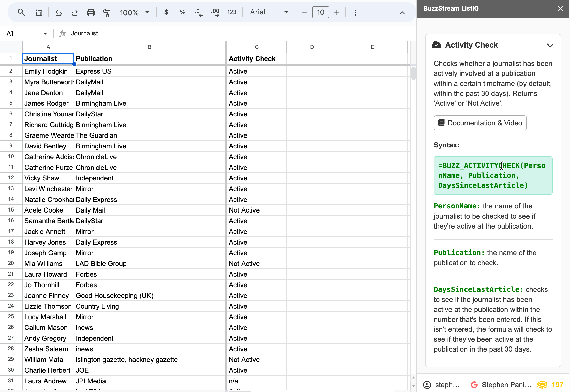Image resolution: width=570 pixels, height=392 pixels.
Task: Click the print icon
Action: [91, 12]
